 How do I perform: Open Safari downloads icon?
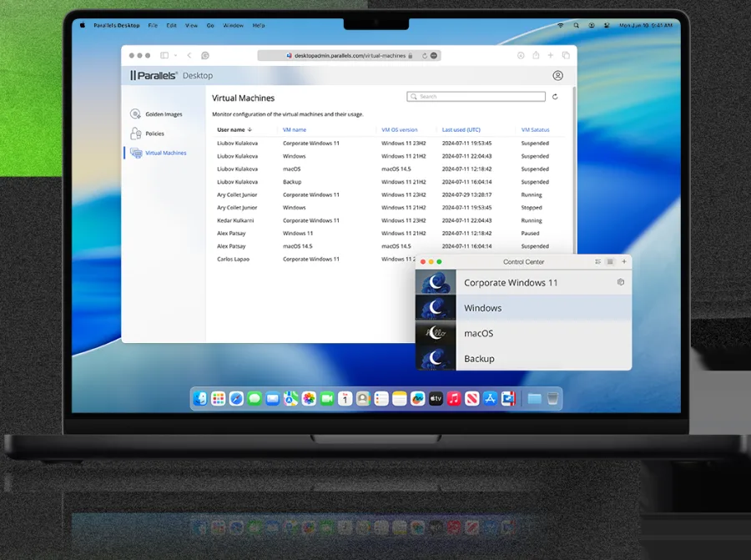click(521, 56)
